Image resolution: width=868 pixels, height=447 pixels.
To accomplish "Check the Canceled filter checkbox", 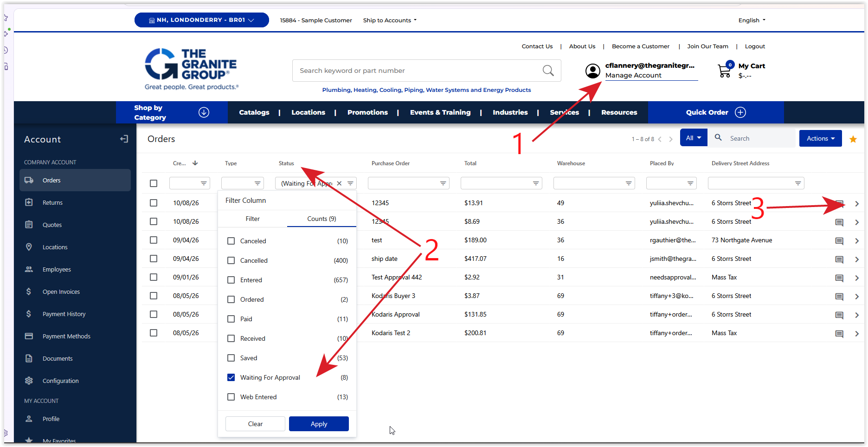I will coord(231,241).
